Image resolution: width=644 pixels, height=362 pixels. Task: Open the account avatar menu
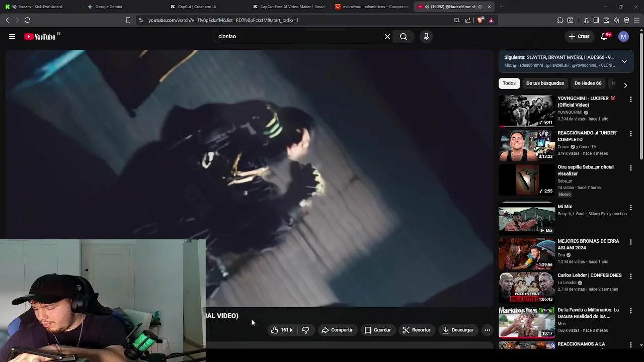pos(623,37)
